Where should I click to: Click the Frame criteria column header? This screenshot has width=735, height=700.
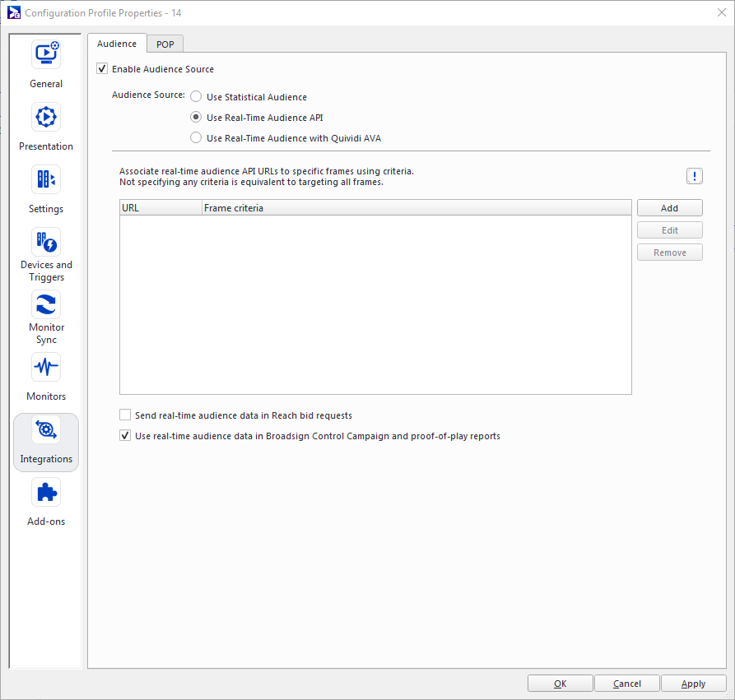pyautogui.click(x=416, y=208)
